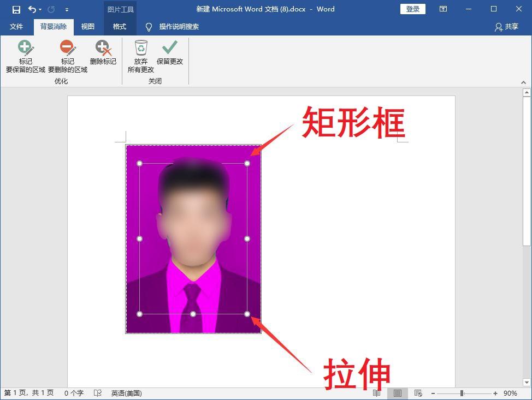
Task: Open Ribbon Display Options icon
Action: [x=443, y=9]
